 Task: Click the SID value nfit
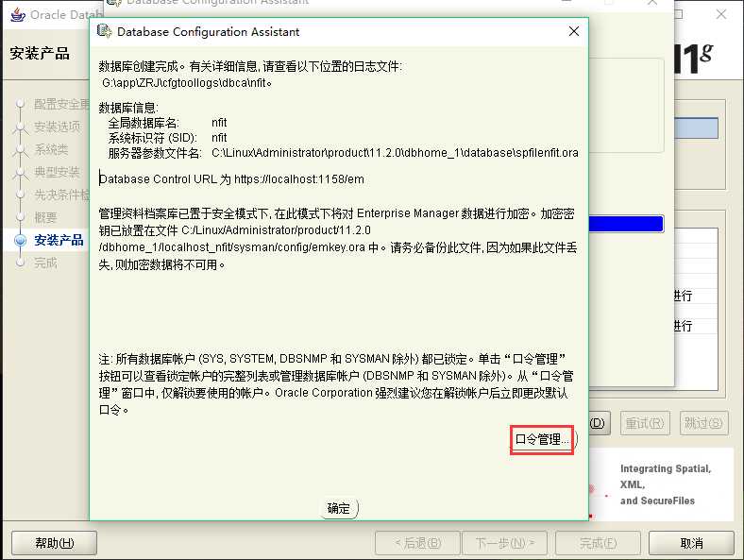(219, 138)
